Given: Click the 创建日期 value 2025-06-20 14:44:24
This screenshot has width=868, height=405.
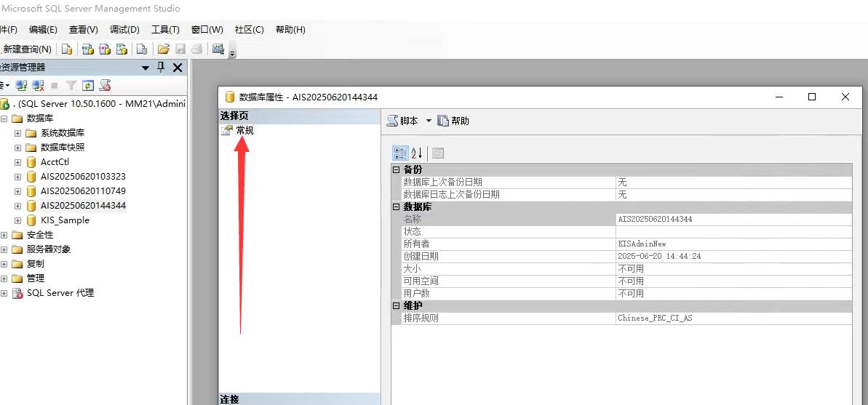Looking at the screenshot, I should (x=659, y=256).
